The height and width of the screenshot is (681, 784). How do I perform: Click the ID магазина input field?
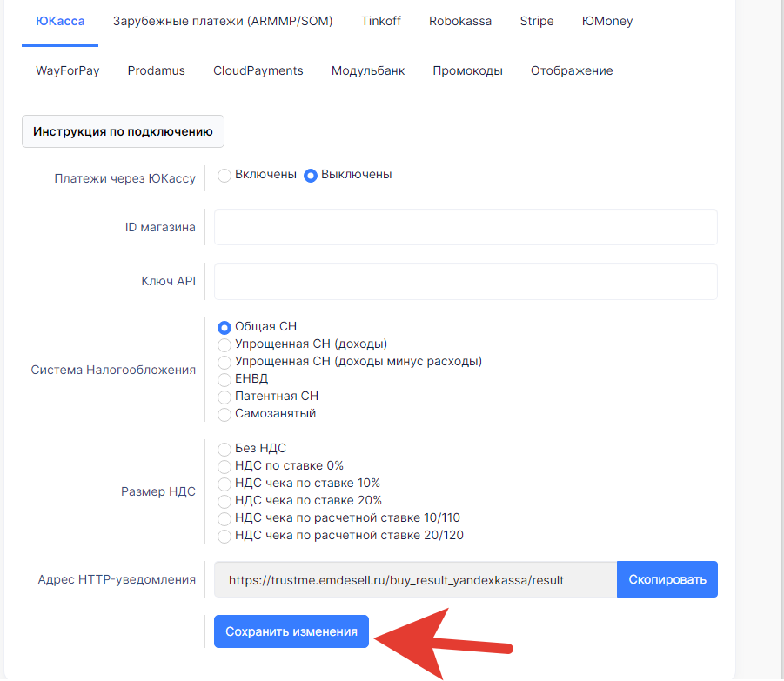[x=466, y=227]
